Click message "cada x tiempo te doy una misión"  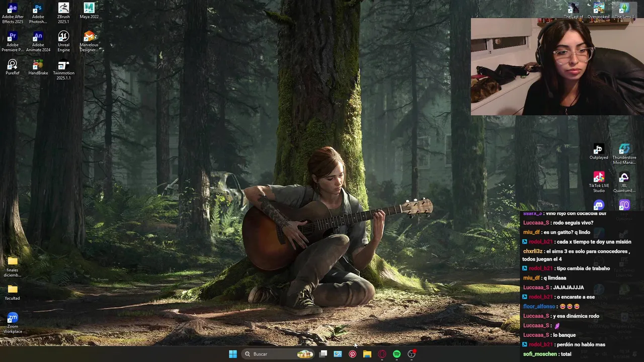(594, 242)
